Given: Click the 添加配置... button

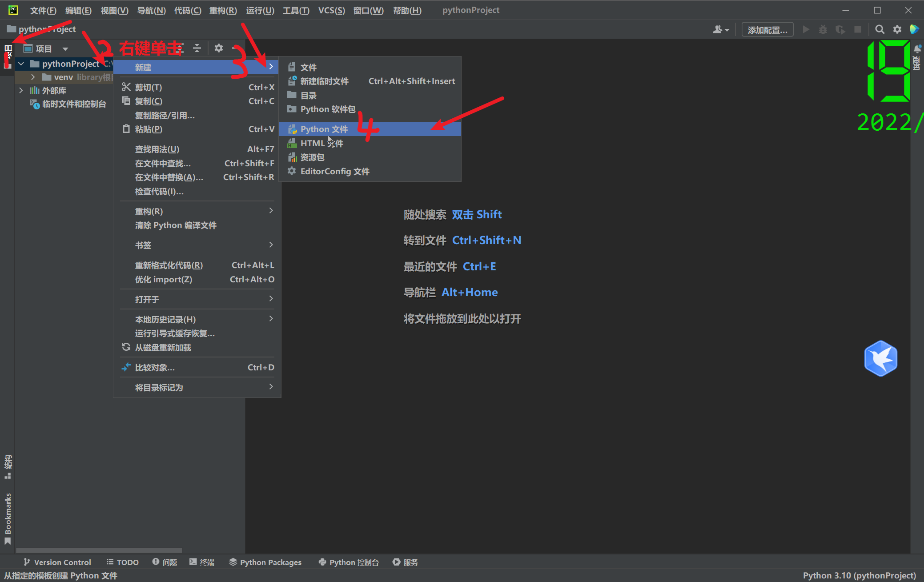Looking at the screenshot, I should click(x=767, y=30).
